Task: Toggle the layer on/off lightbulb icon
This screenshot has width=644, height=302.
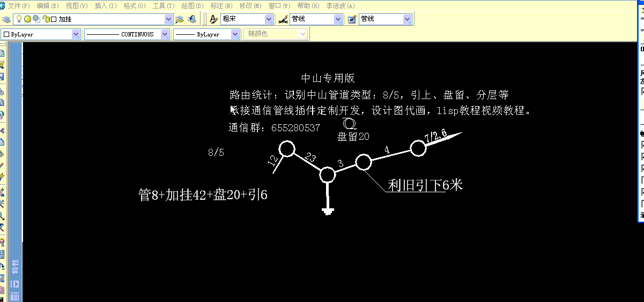Action: pos(19,19)
